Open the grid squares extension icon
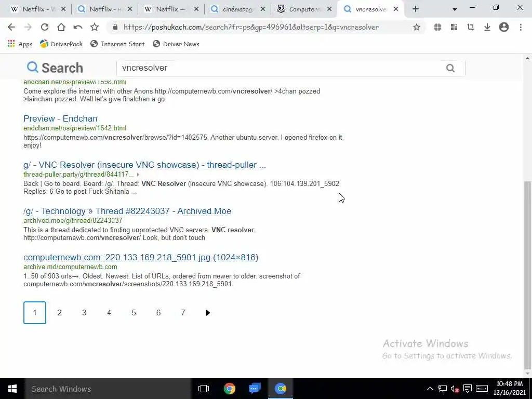Viewport: 532px width, 399px height. 454,27
